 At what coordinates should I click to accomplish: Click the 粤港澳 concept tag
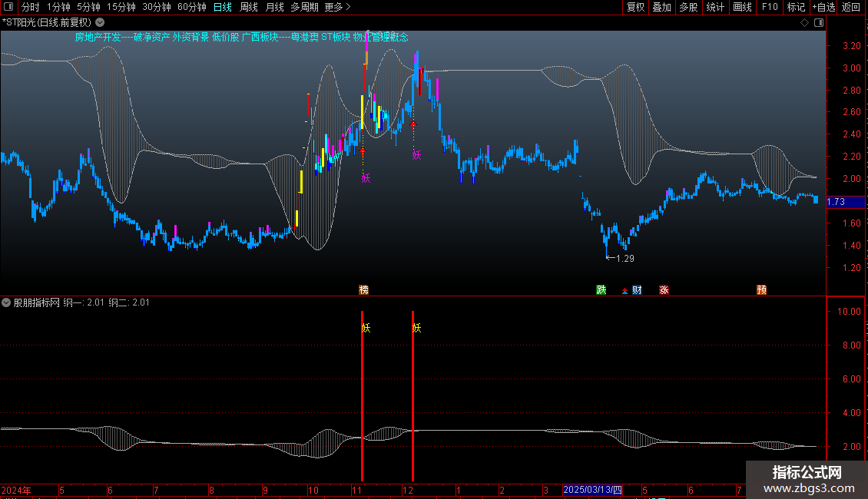pyautogui.click(x=305, y=37)
